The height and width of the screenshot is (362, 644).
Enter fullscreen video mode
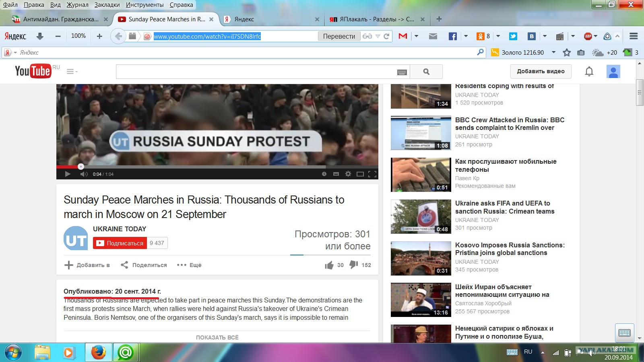pyautogui.click(x=372, y=174)
